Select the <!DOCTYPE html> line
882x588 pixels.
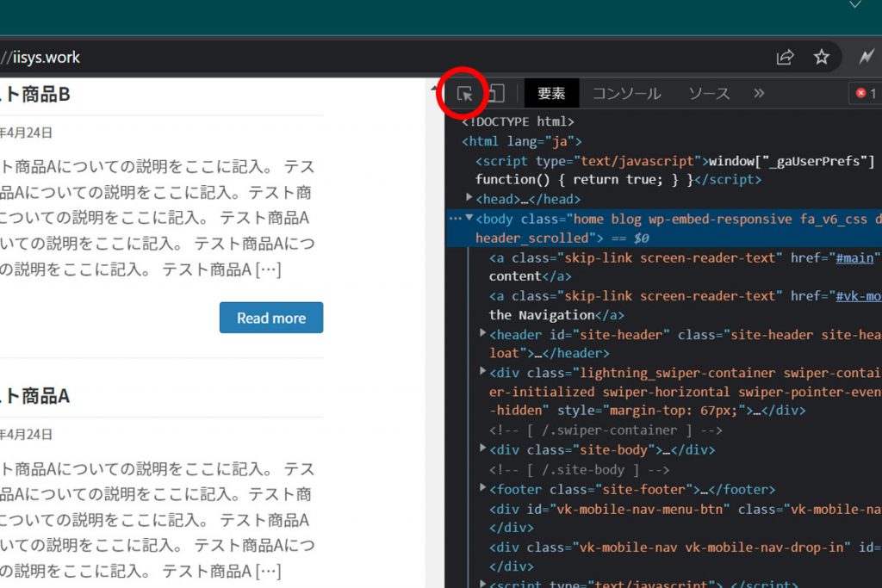(518, 121)
